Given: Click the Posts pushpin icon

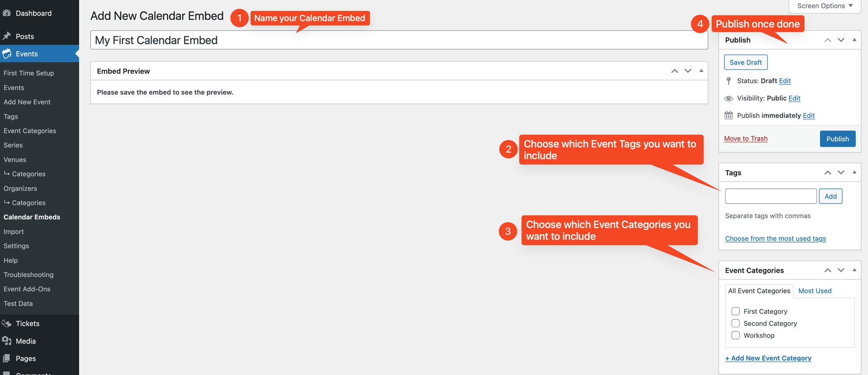Looking at the screenshot, I should (x=7, y=36).
